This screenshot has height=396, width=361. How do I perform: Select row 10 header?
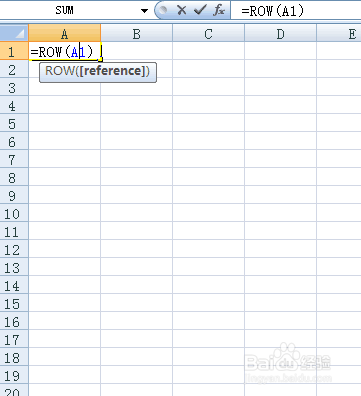[x=14, y=213]
